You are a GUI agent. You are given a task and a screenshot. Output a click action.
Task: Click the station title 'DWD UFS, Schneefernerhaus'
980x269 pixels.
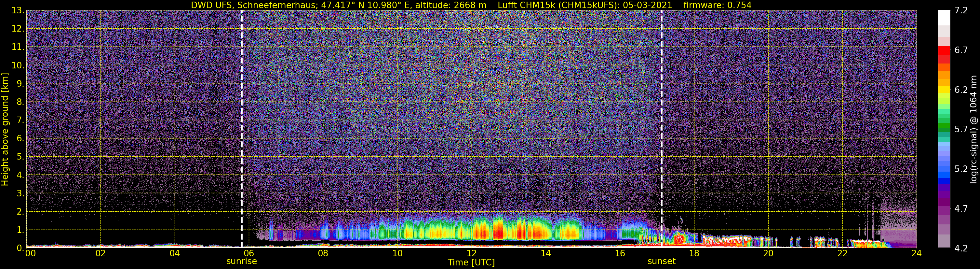[254, 5]
